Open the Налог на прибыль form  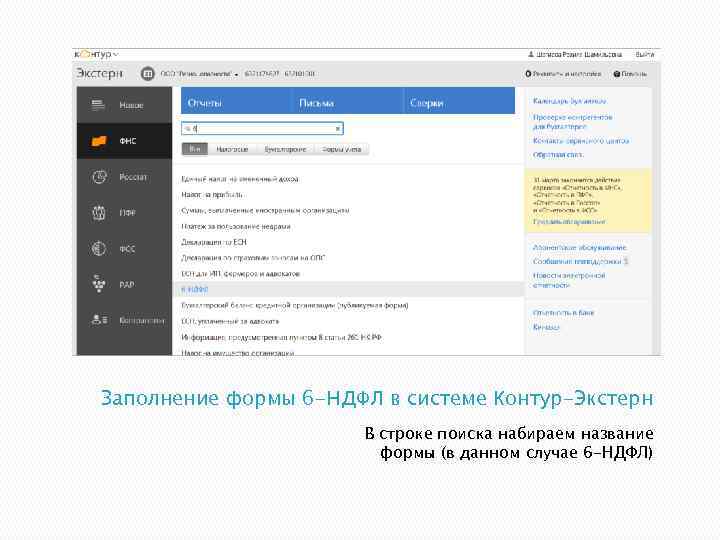[212, 195]
